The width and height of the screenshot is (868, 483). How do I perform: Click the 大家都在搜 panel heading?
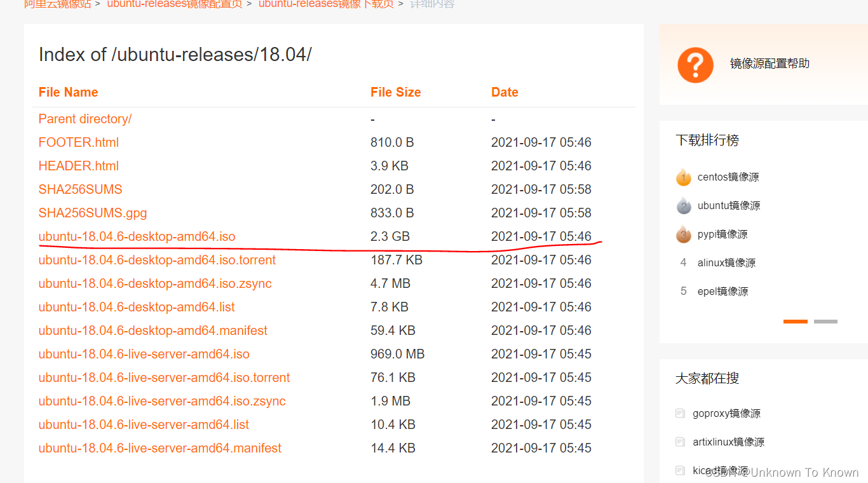[707, 379]
